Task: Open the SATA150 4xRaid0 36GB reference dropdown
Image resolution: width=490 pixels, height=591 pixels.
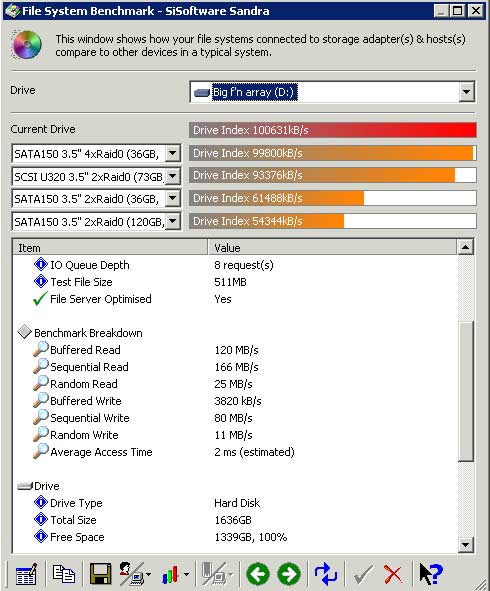Action: point(172,153)
